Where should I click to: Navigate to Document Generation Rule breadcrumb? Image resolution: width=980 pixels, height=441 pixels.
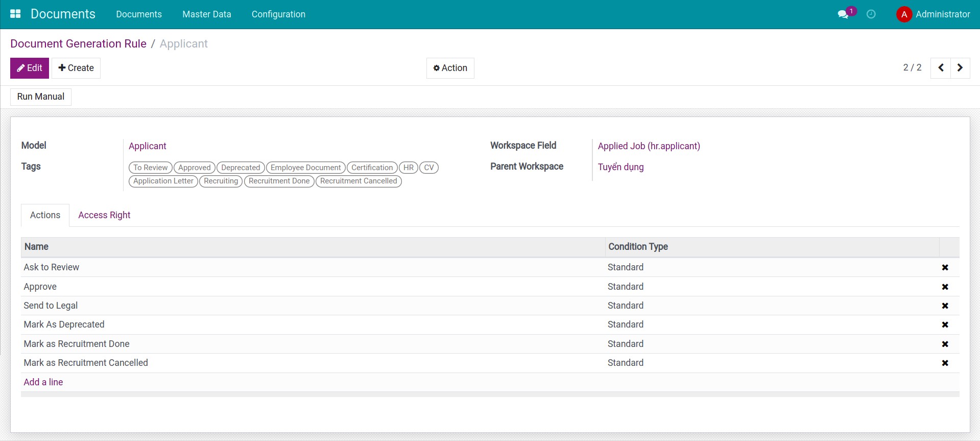pyautogui.click(x=78, y=44)
